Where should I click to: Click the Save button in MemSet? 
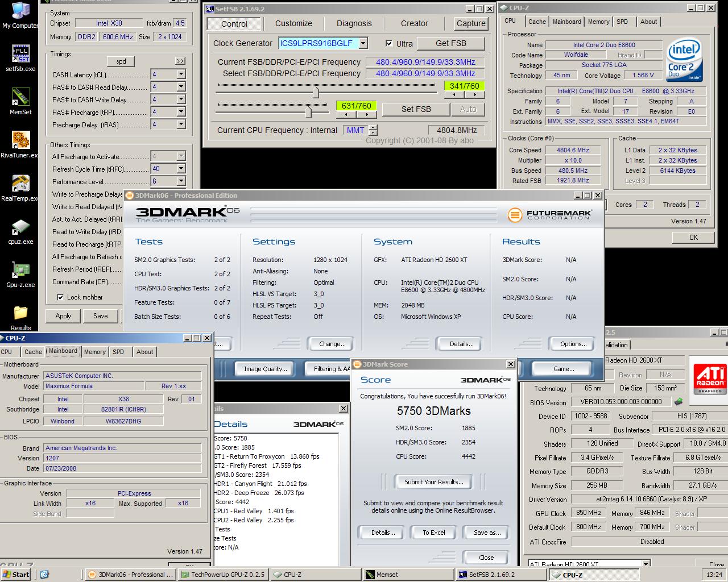pyautogui.click(x=101, y=316)
